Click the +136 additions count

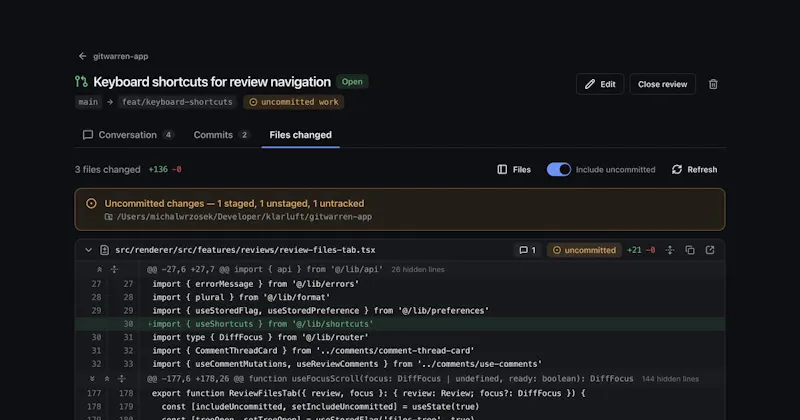pyautogui.click(x=158, y=169)
